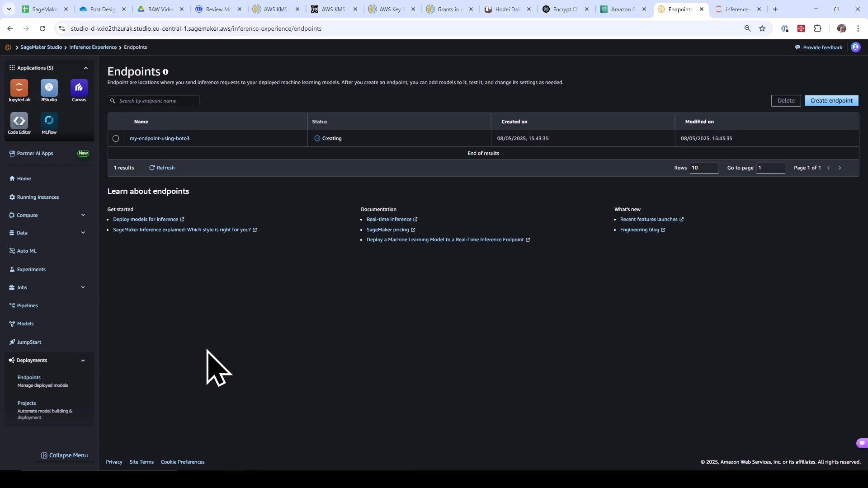Click Inference Experience breadcrumb link
This screenshot has height=488, width=868.
(93, 47)
